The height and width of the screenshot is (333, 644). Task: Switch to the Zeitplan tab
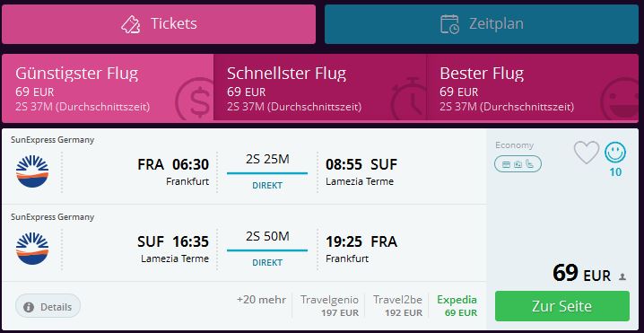point(482,24)
